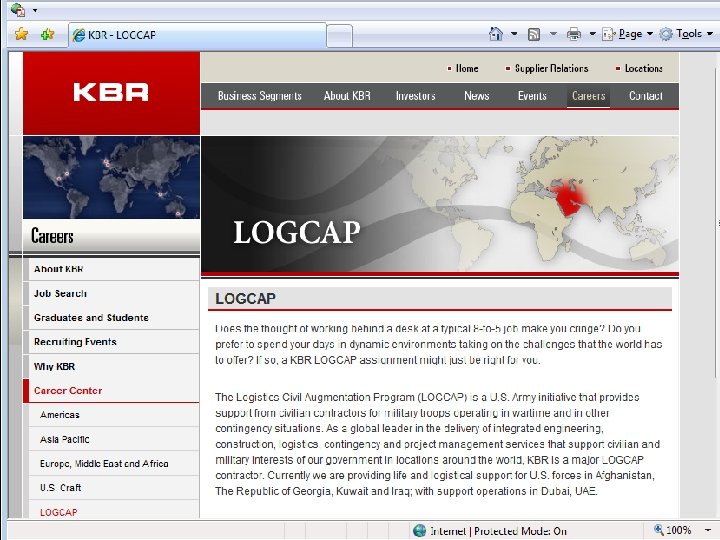
Task: Open the Investors menu item
Action: (416, 96)
